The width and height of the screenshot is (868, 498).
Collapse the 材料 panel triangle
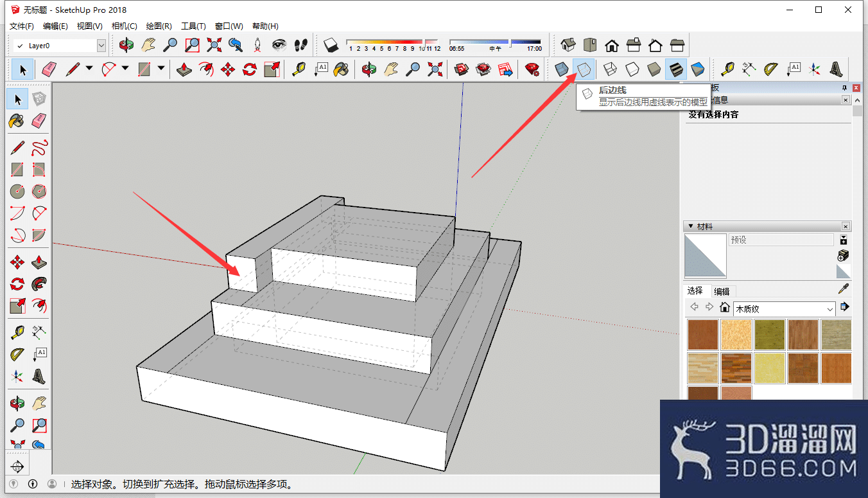click(690, 226)
